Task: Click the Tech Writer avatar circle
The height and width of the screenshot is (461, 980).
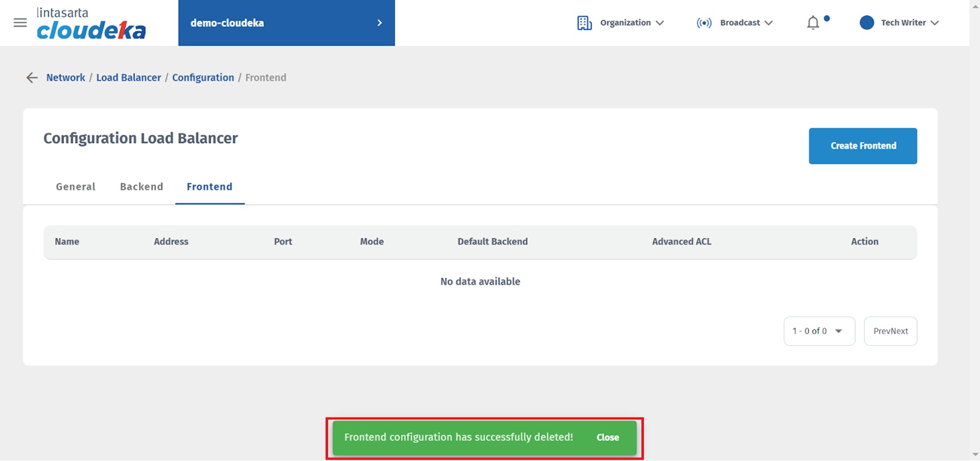Action: coord(866,23)
